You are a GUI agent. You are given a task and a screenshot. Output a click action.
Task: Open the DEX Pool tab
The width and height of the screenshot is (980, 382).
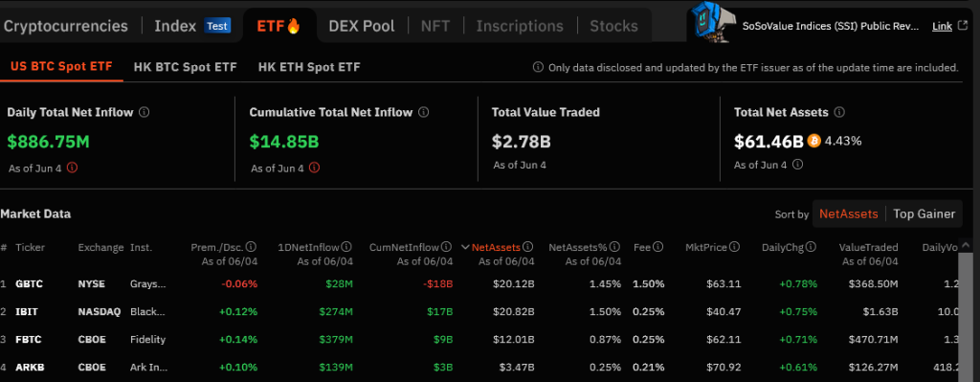[362, 26]
